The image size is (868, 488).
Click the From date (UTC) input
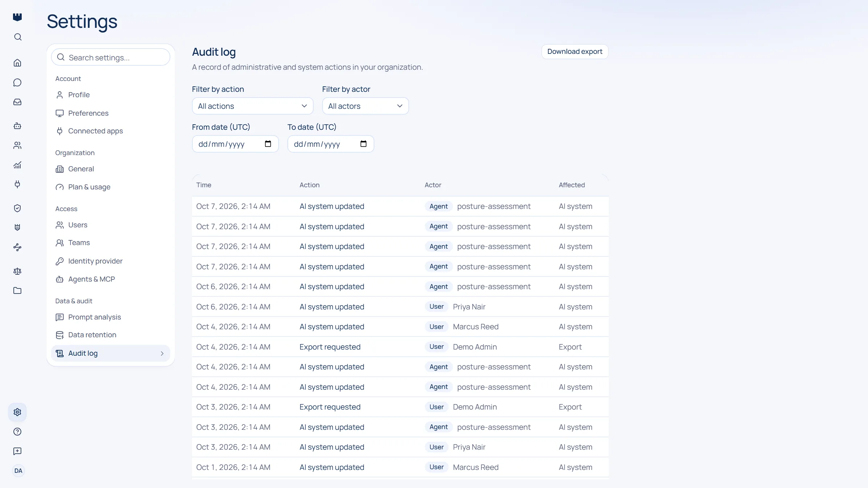click(x=235, y=144)
